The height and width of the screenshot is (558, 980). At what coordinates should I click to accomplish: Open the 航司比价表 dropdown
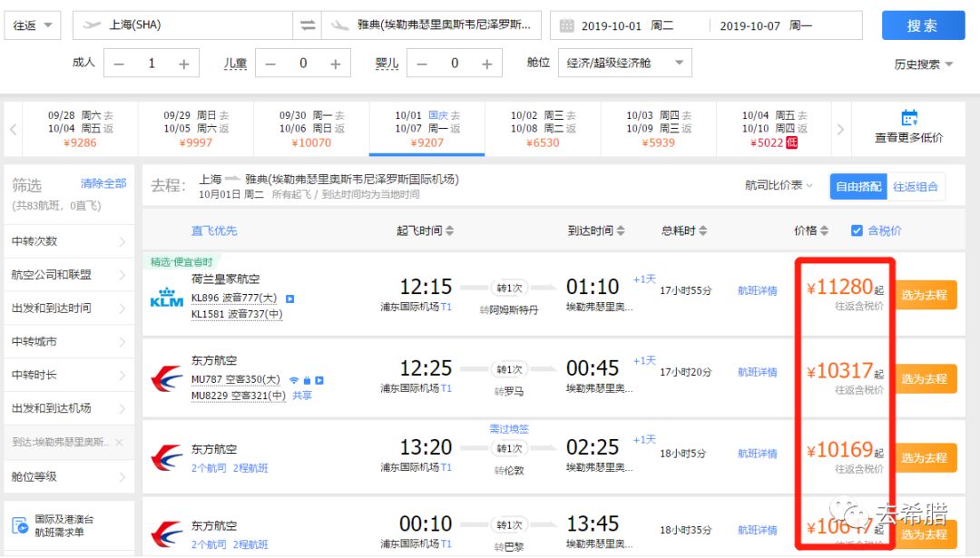(779, 186)
